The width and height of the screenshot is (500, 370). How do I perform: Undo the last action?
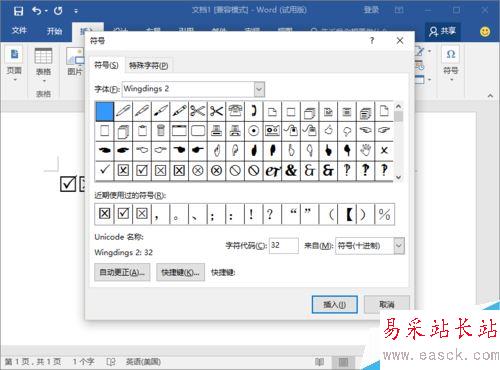(37, 11)
